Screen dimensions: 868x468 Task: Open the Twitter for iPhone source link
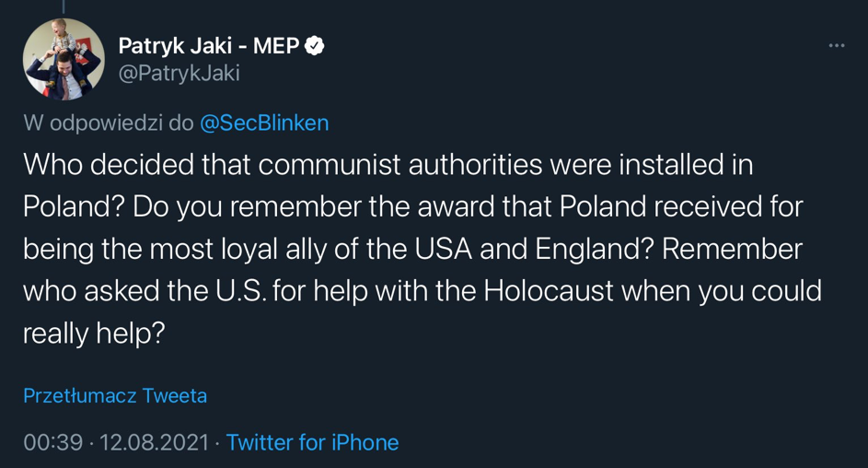point(312,442)
